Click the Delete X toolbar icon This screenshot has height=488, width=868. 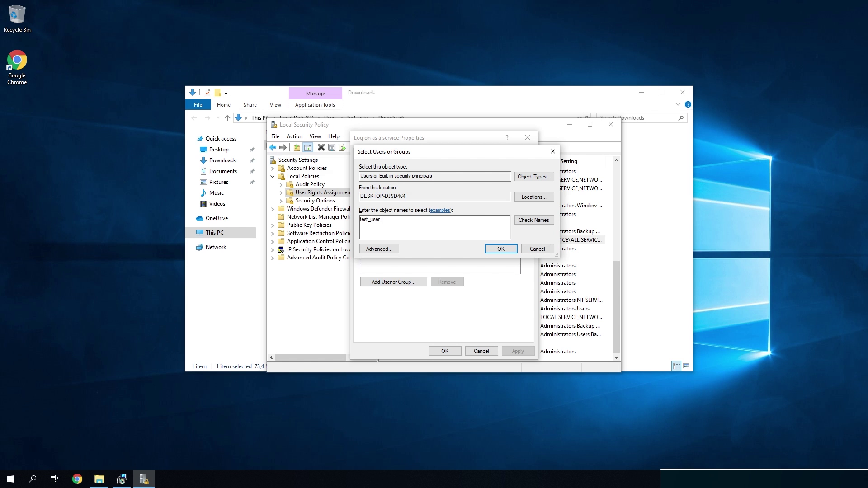[x=321, y=148]
